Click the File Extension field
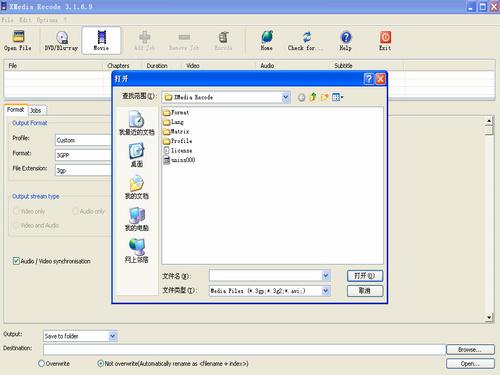The height and width of the screenshot is (375, 500). (x=83, y=170)
